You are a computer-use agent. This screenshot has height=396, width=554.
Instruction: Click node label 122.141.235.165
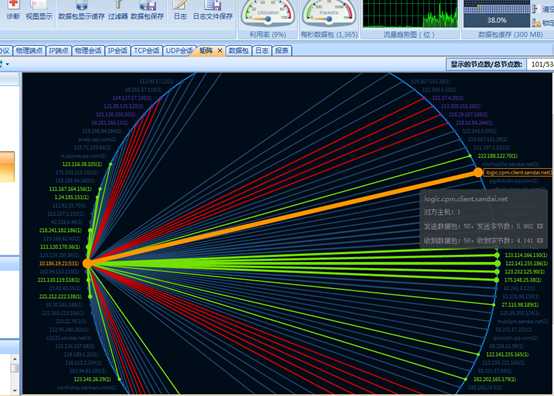[x=507, y=354]
